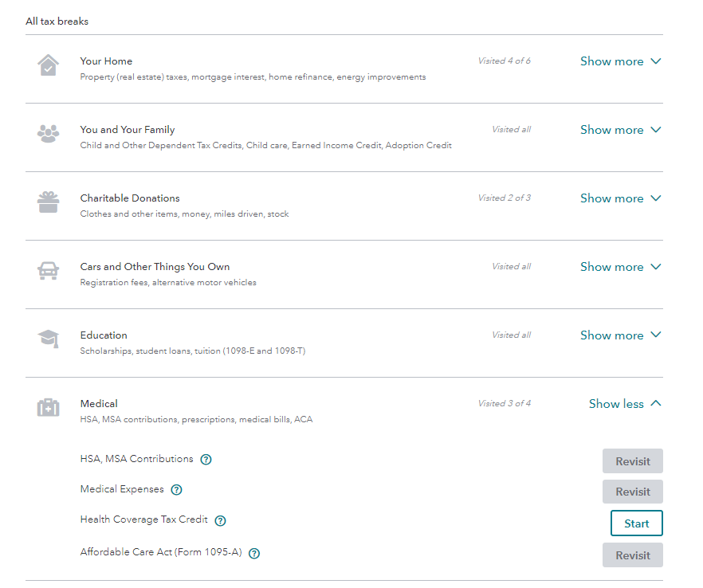Open help for HSA, MSA Contributions
703x588 pixels.
pyautogui.click(x=206, y=460)
